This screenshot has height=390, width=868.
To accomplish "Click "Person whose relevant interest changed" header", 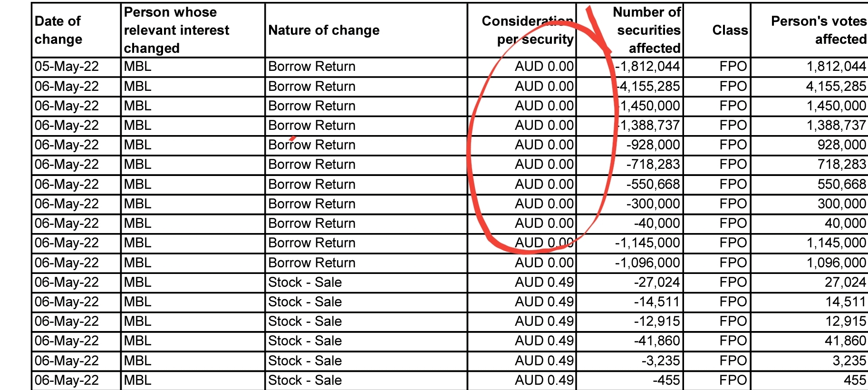I will coord(176,30).
